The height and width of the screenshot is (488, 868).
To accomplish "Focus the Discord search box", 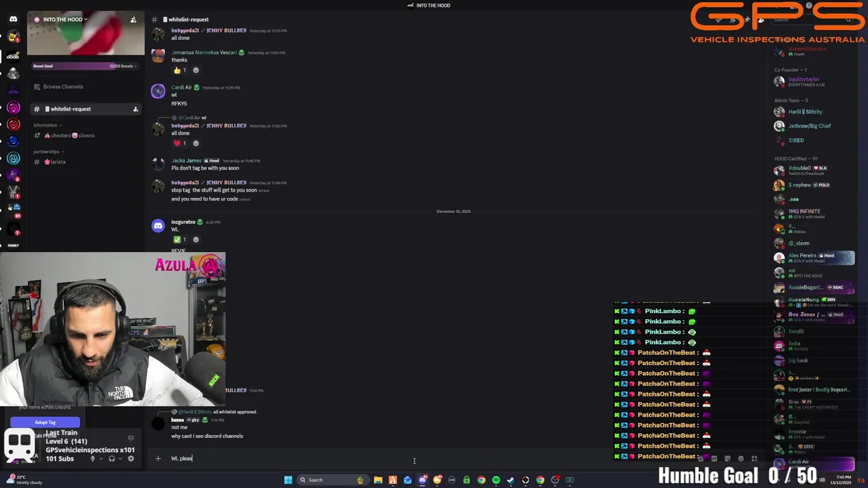I will pos(812,20).
